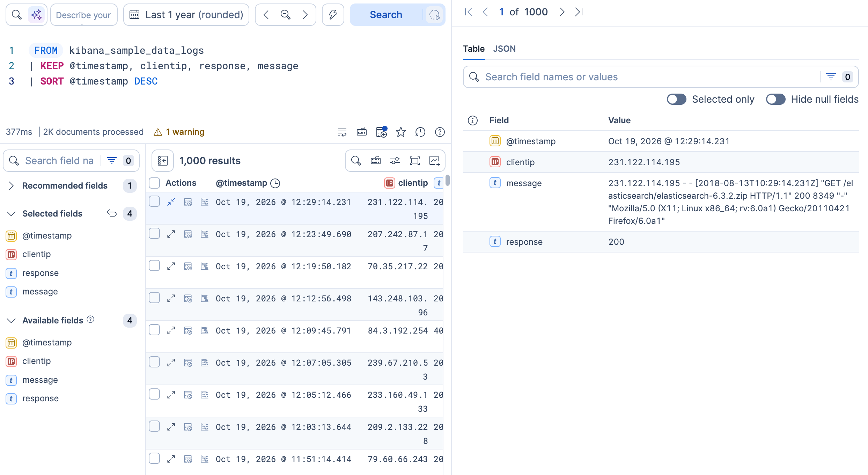Enter fullscreen mode for results table

pyautogui.click(x=415, y=161)
